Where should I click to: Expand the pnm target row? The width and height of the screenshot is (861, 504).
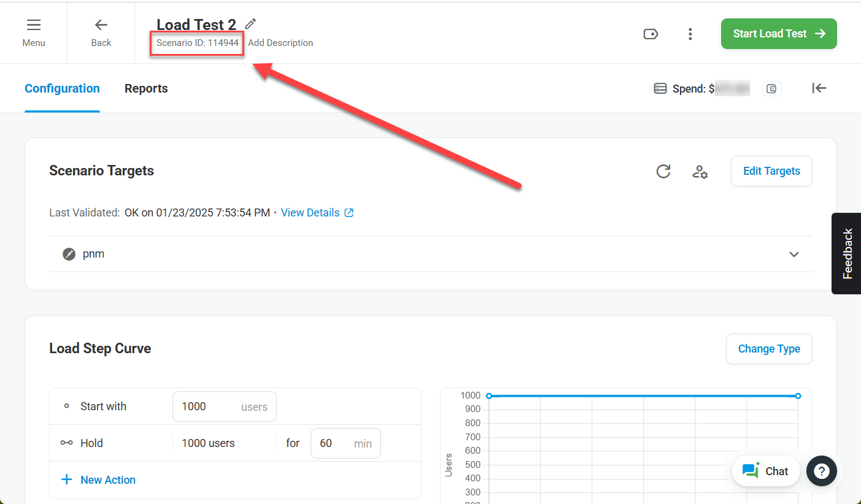(794, 254)
